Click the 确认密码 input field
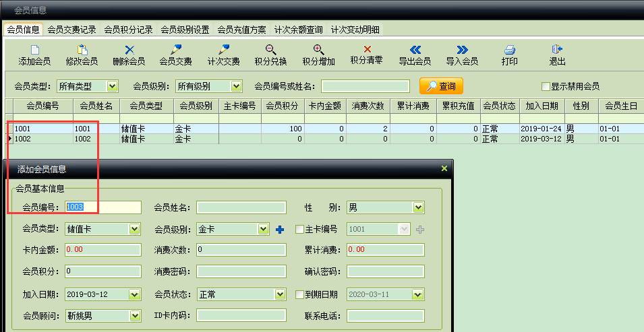The height and width of the screenshot is (332, 644). tap(386, 271)
